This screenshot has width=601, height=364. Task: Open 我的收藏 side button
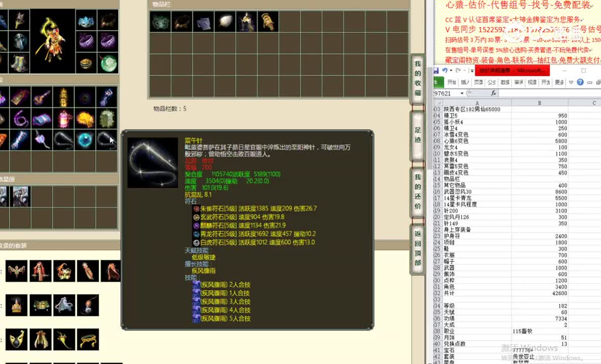pyautogui.click(x=417, y=79)
